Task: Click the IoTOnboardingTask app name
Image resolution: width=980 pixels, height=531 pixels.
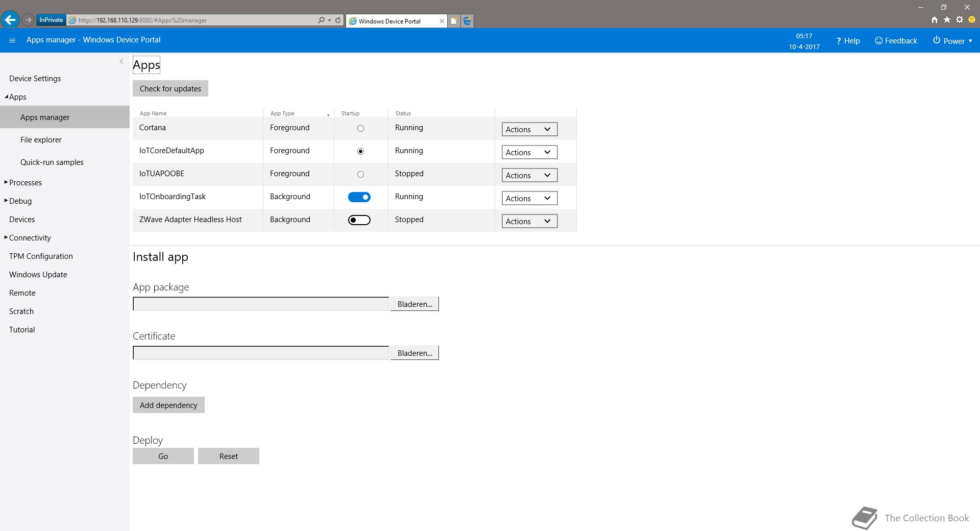Action: [173, 197]
